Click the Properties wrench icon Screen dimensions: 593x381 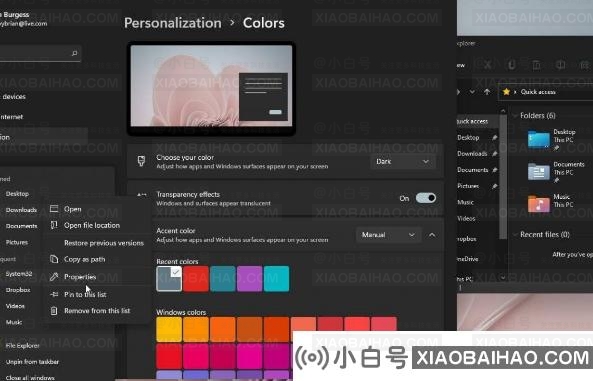coord(54,277)
